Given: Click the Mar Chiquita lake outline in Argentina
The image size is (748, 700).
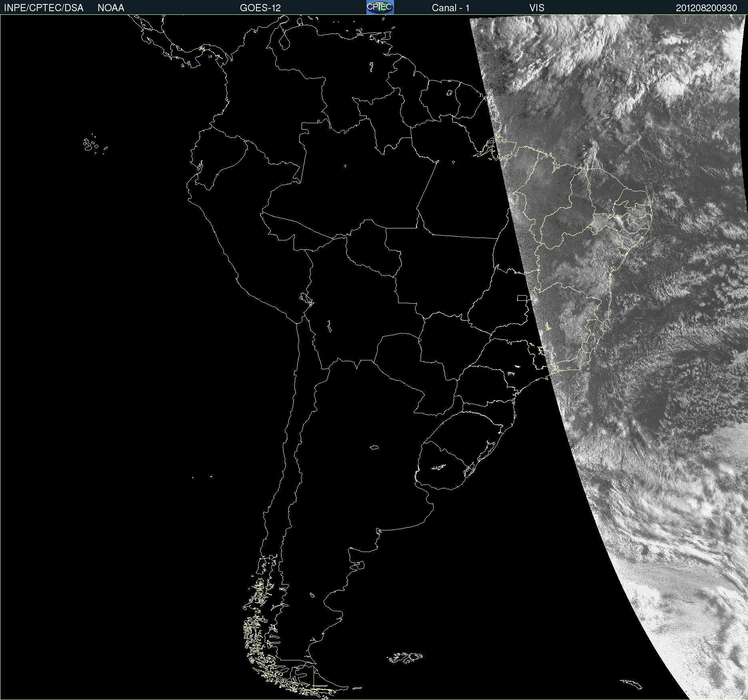Looking at the screenshot, I should click(374, 447).
